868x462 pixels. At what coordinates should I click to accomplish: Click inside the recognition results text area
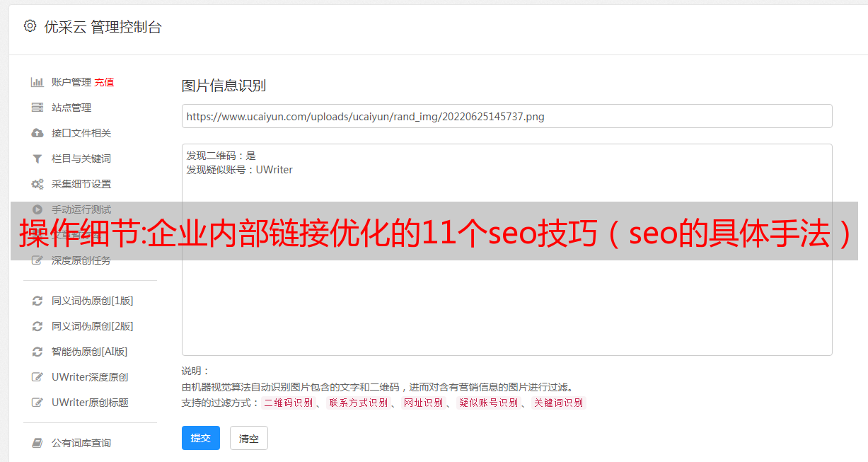click(507, 249)
